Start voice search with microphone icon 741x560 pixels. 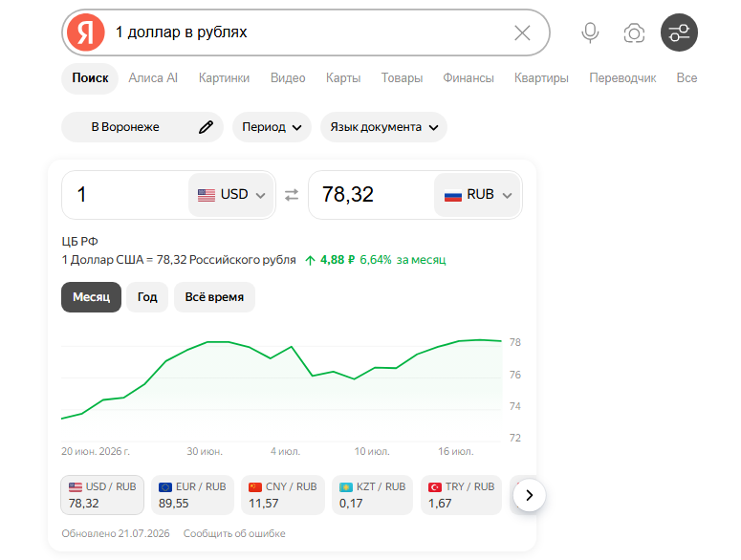tap(590, 33)
